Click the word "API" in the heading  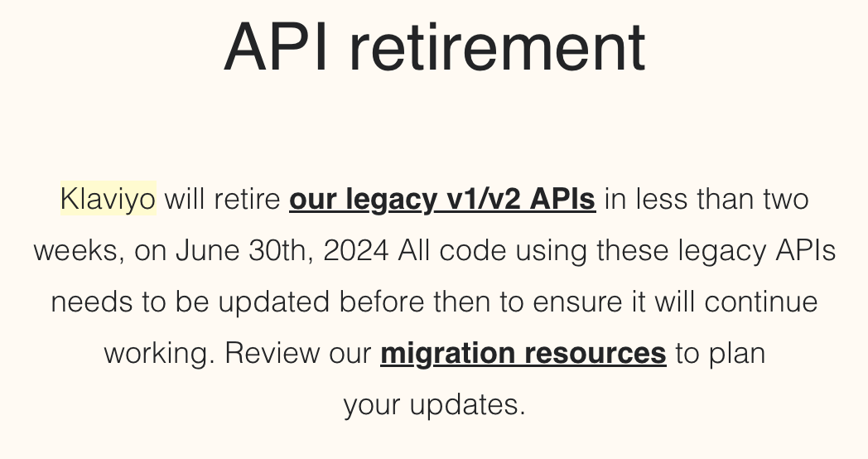coord(277,47)
